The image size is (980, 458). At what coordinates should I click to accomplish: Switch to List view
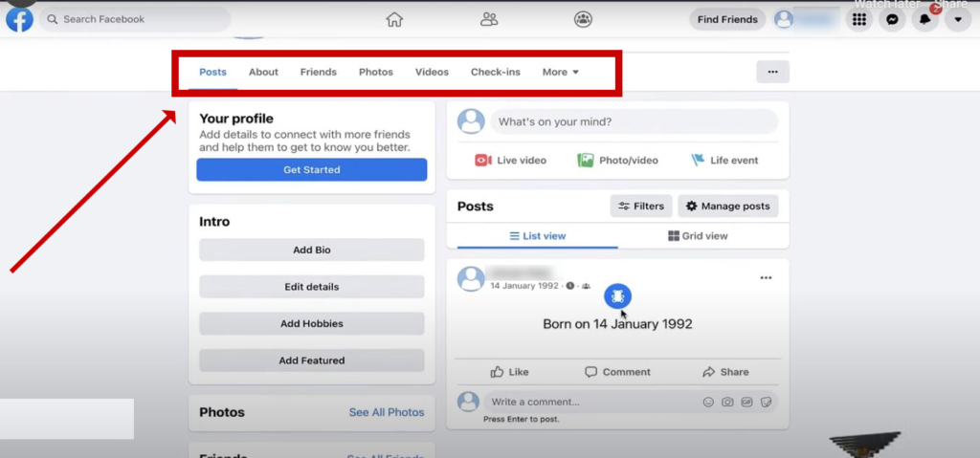[x=538, y=236]
